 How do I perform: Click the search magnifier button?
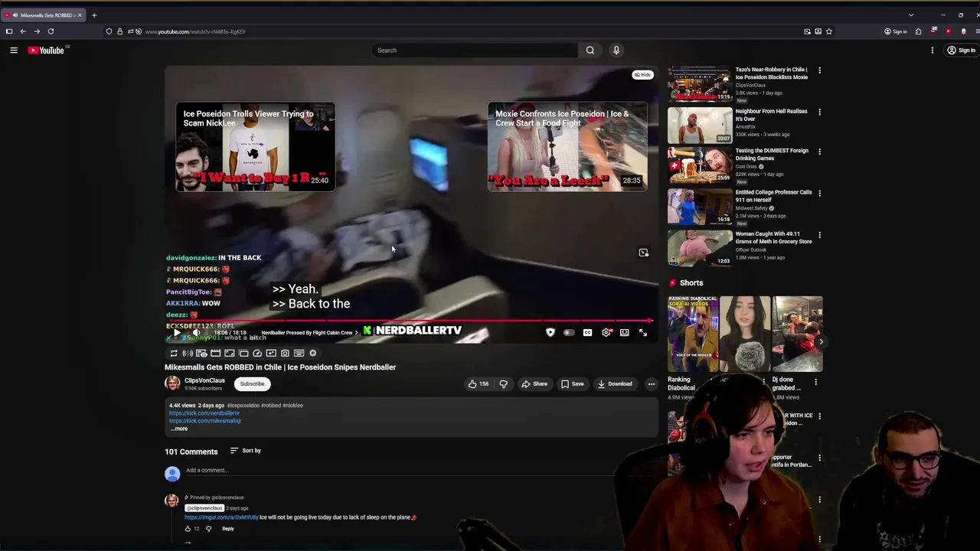coord(590,51)
